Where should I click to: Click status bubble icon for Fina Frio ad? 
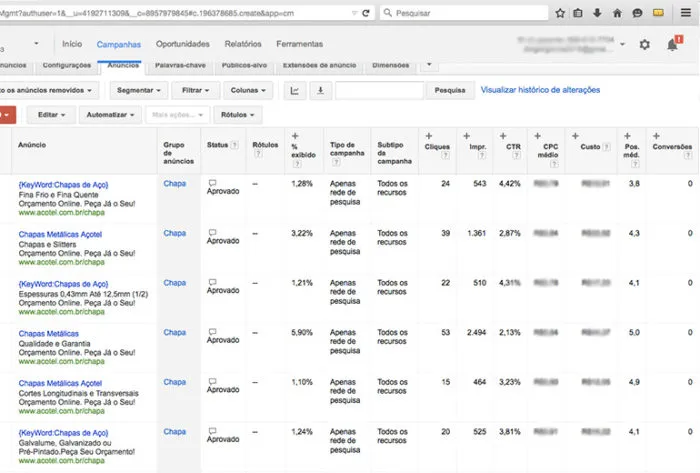click(x=212, y=183)
